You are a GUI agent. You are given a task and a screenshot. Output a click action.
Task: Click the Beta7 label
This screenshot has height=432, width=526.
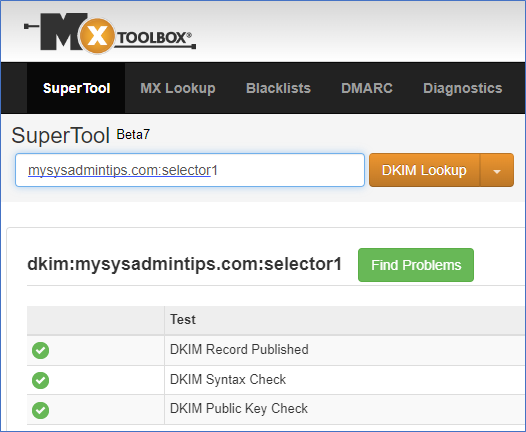(x=133, y=134)
